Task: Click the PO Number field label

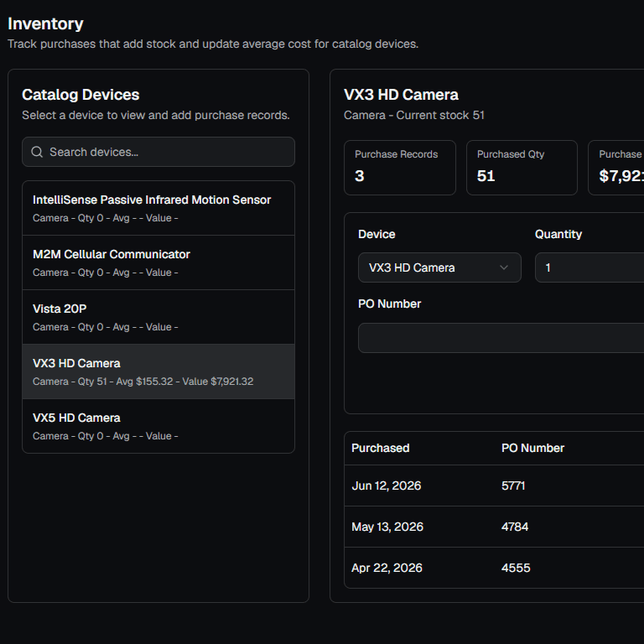Action: click(x=389, y=304)
